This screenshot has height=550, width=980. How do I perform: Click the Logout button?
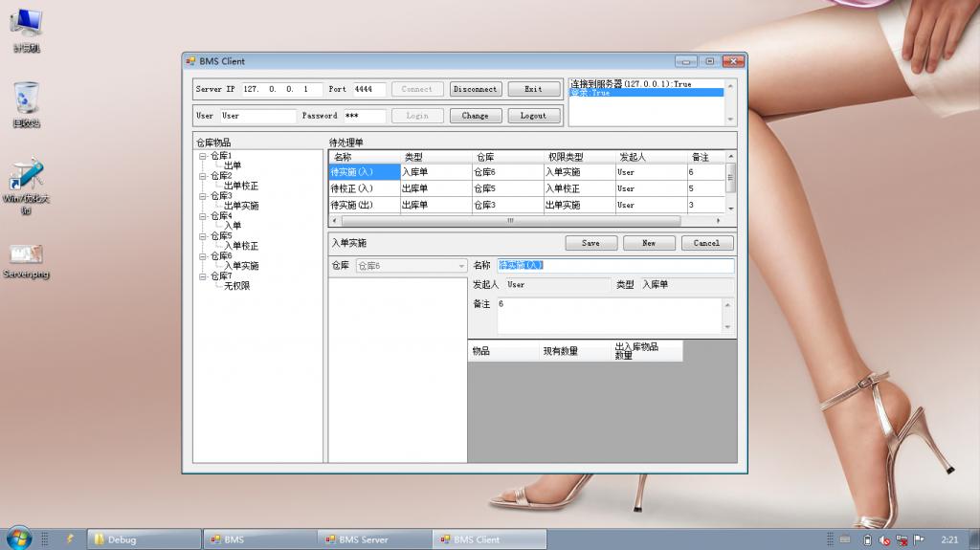tap(533, 116)
